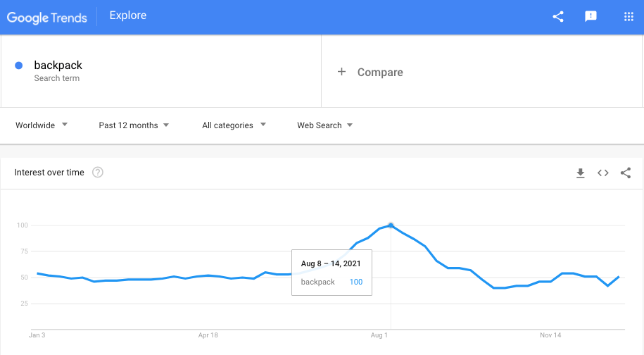Open the Google apps grid
The height and width of the screenshot is (355, 644).
(629, 17)
